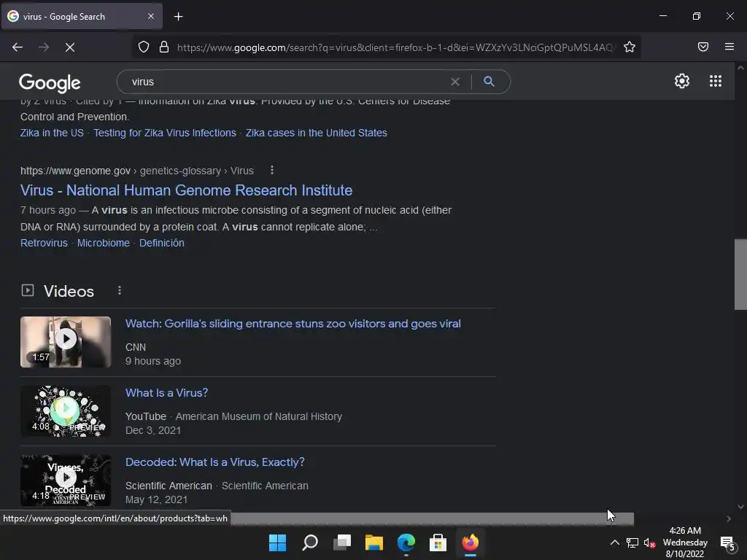This screenshot has width=747, height=560.
Task: Open the notification center icon
Action: (727, 542)
